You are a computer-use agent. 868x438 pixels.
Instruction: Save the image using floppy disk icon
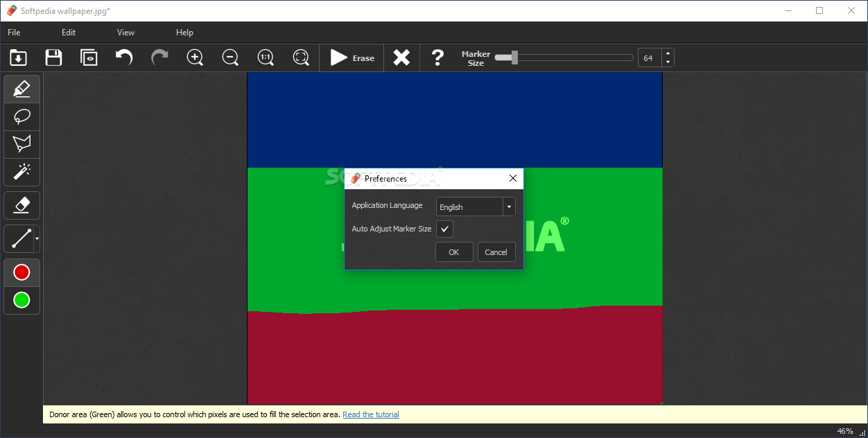[x=53, y=58]
